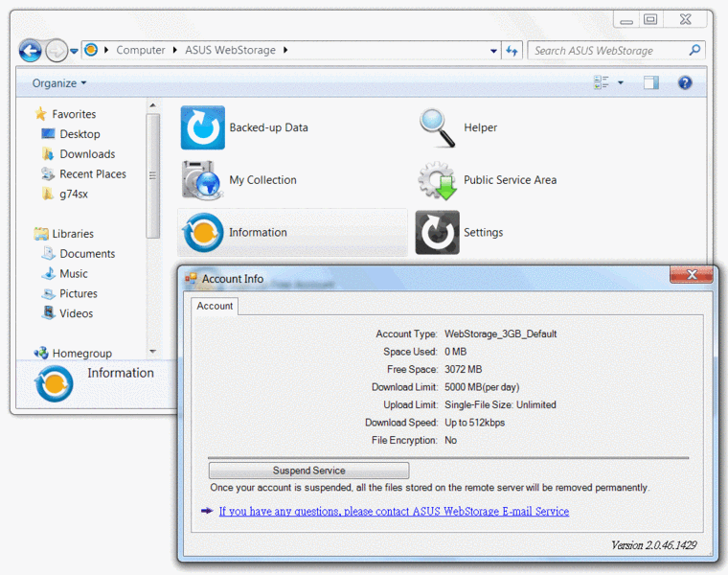The image size is (728, 575).
Task: Open the Settings icon
Action: click(x=437, y=232)
